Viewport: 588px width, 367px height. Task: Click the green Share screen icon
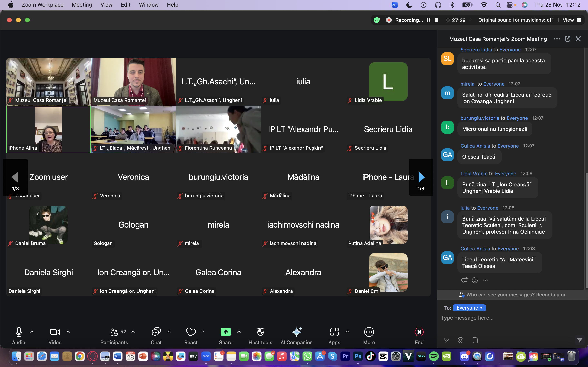(225, 332)
